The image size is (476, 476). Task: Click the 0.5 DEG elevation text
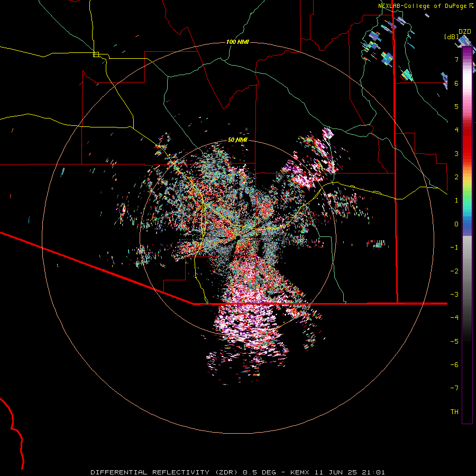[x=260, y=472]
